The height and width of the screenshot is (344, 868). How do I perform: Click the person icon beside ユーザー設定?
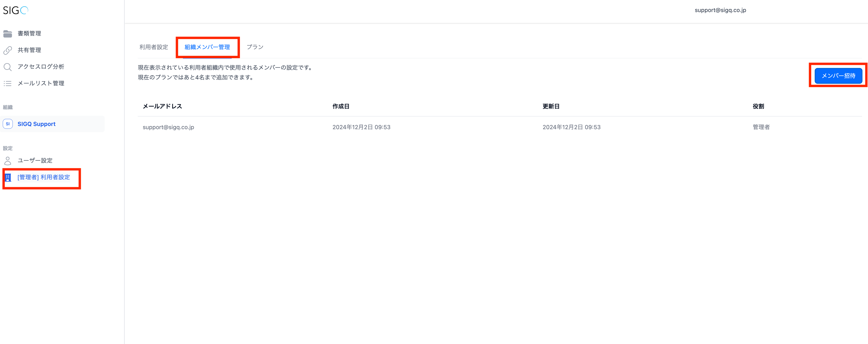(x=8, y=161)
